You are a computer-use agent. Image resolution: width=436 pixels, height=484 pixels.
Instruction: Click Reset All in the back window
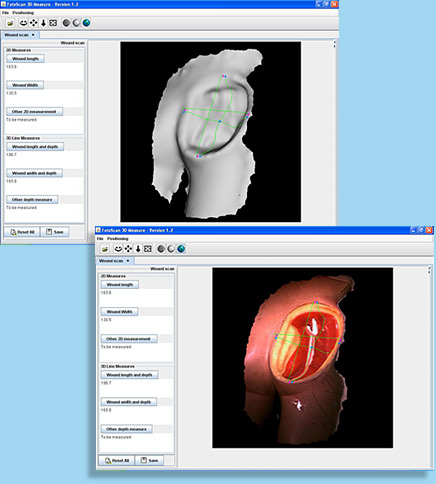tap(22, 232)
